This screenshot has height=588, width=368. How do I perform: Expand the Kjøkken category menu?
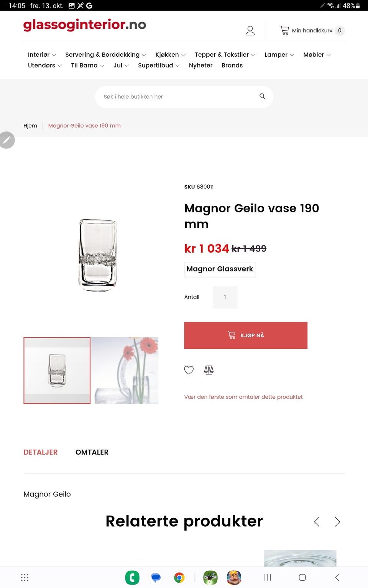point(170,54)
